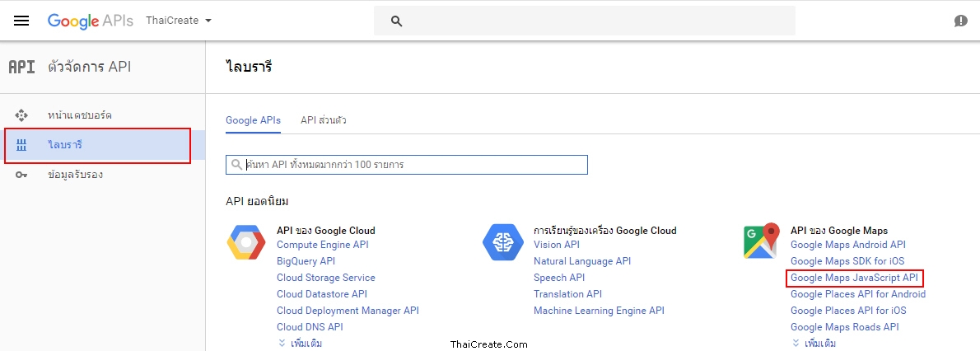Open Cloud Storage Service link

tap(326, 277)
